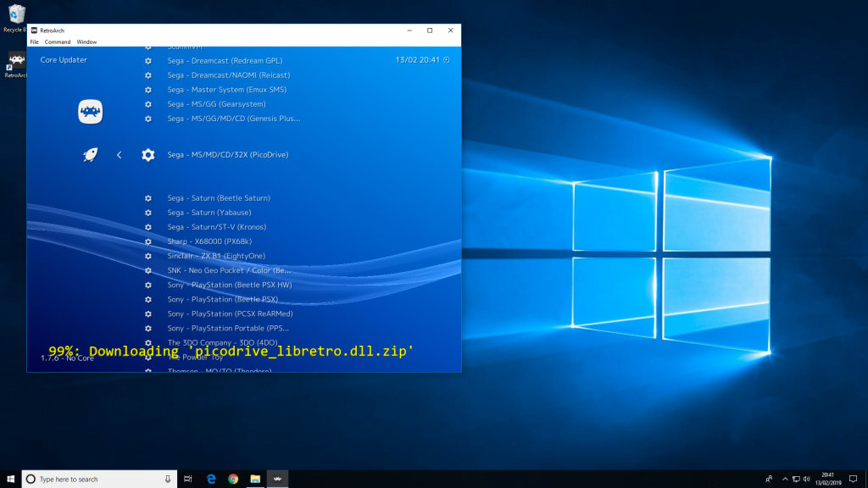Click the microphone icon in search box
This screenshot has width=868, height=488.
coord(168,480)
